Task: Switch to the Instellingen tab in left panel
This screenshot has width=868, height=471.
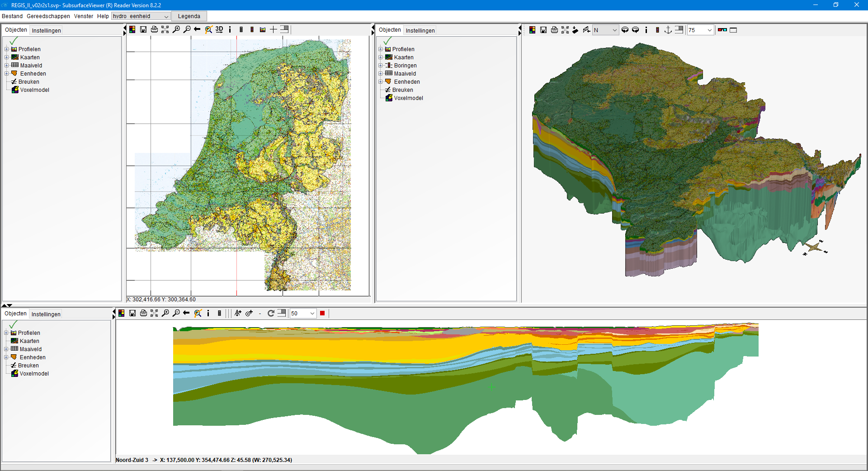Action: coord(46,30)
